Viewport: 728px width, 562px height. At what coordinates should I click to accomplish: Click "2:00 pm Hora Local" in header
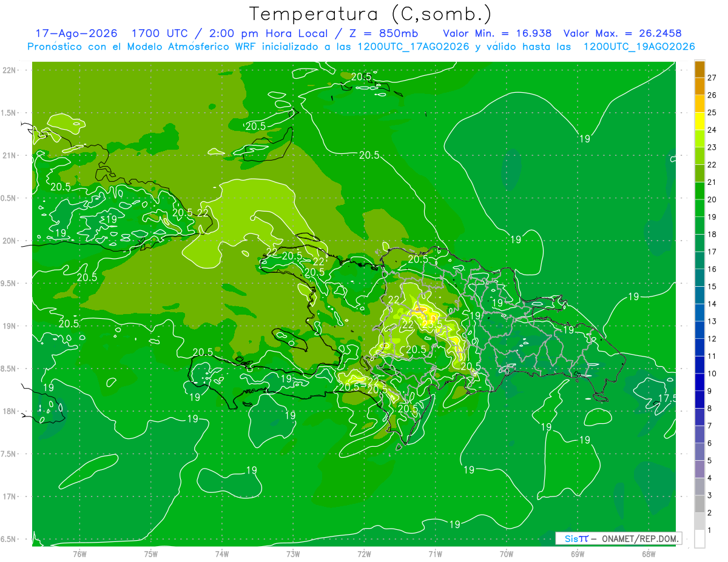coord(269,33)
